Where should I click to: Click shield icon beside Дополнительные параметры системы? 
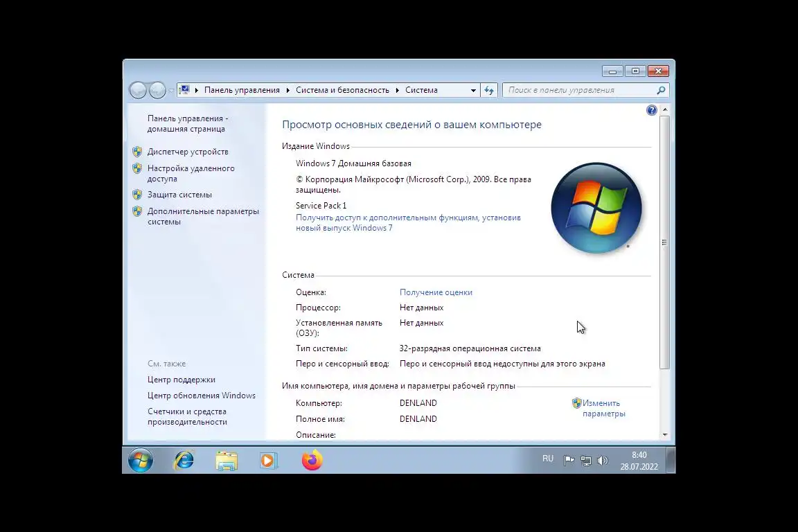coord(137,211)
